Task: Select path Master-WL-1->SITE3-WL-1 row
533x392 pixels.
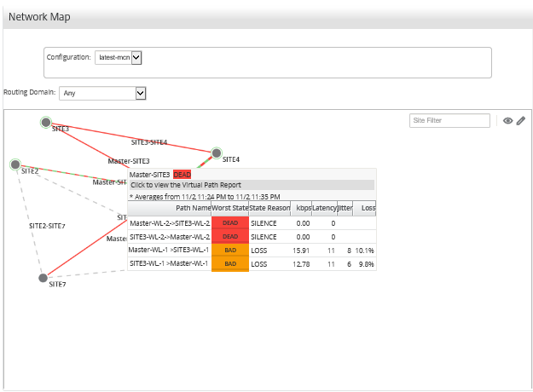Action: point(252,251)
